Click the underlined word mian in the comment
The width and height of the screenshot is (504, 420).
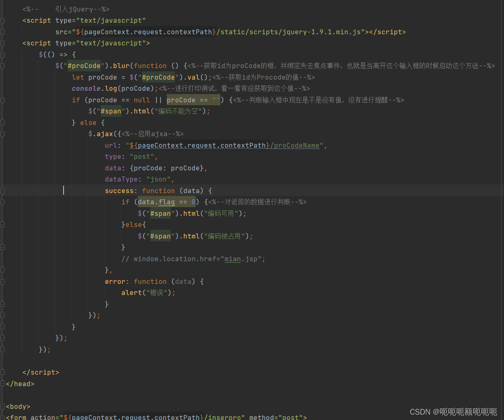(x=233, y=259)
